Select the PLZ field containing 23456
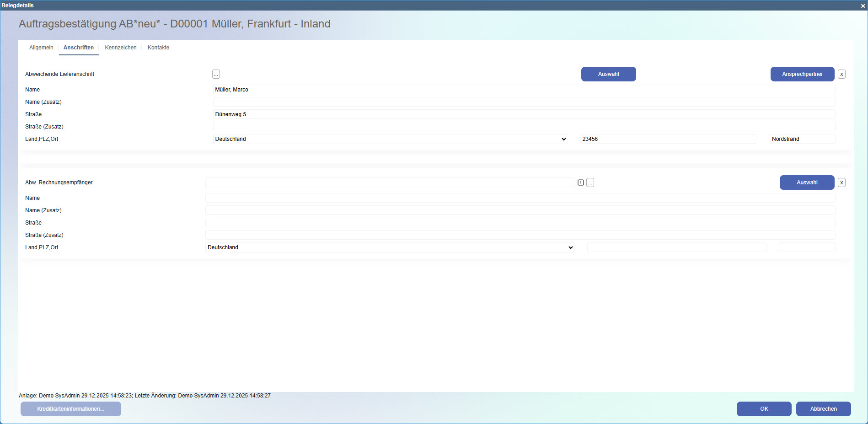868x424 pixels. [668, 139]
